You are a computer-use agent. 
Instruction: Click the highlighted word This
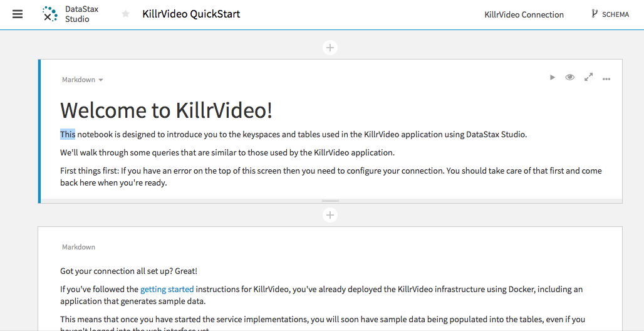68,134
